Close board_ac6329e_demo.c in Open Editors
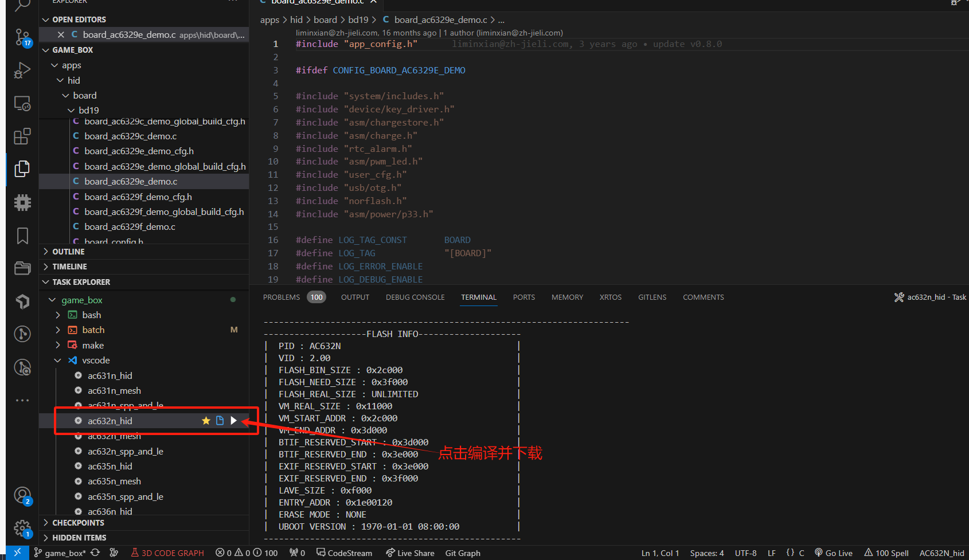 (x=61, y=35)
